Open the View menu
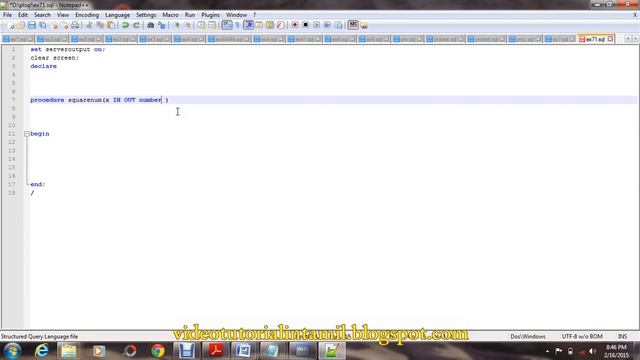The width and height of the screenshot is (640, 360). [x=62, y=15]
